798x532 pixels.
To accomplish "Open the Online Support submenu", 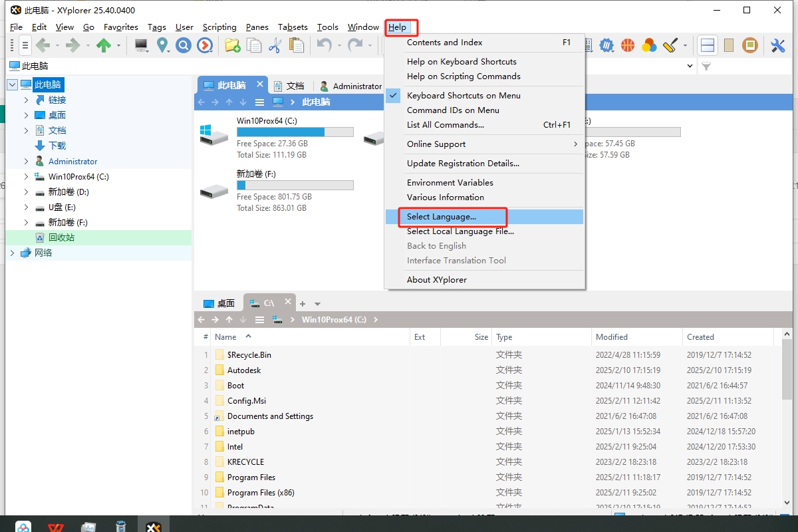I will point(484,144).
